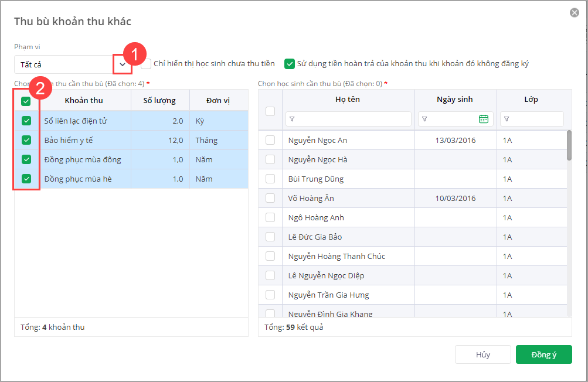Confirm with the Đồng ý button
Image resolution: width=588 pixels, height=382 pixels.
coord(544,354)
